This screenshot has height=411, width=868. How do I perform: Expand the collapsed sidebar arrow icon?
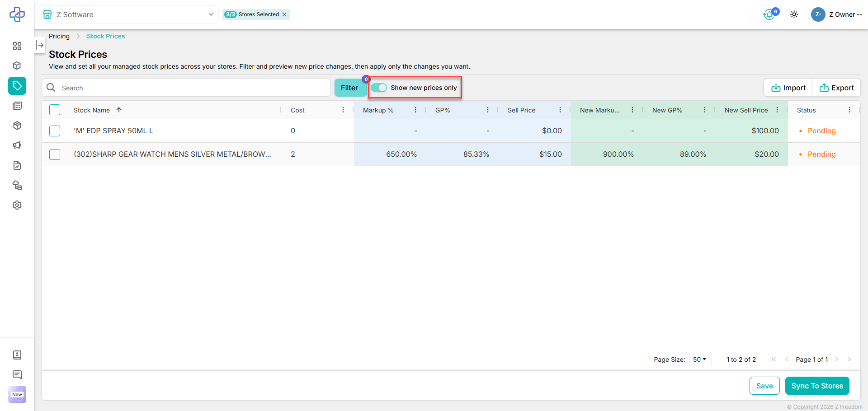pyautogui.click(x=40, y=45)
